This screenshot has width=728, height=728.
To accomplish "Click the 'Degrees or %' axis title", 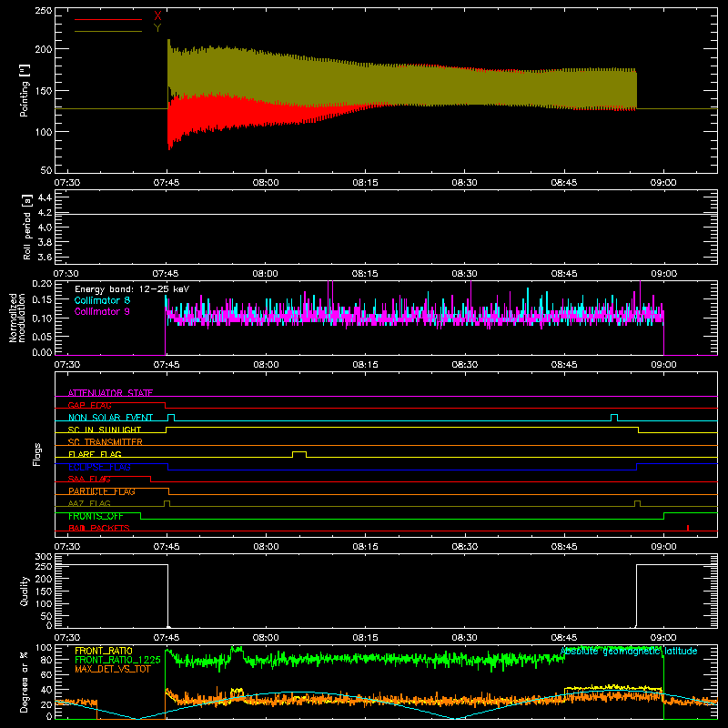I will 25,682.
